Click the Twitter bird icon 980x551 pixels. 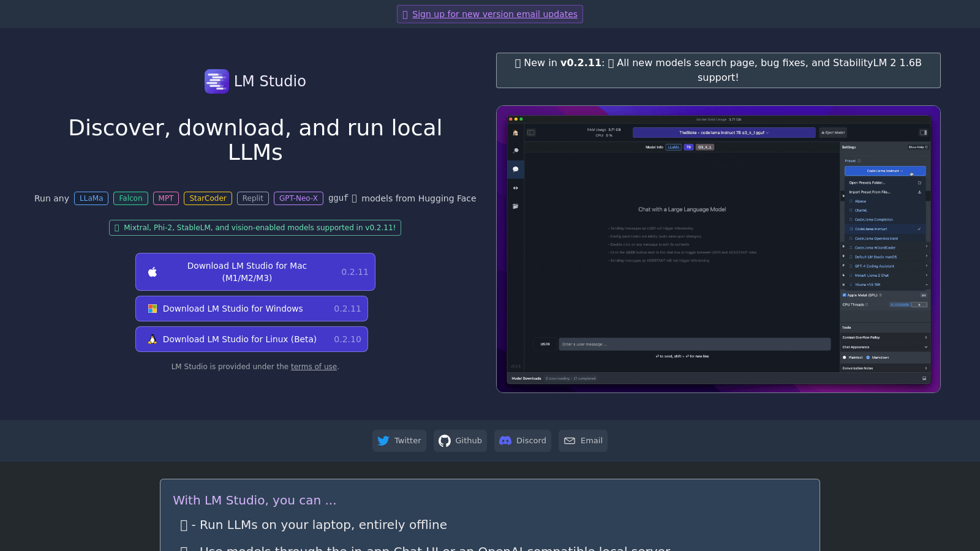[383, 441]
